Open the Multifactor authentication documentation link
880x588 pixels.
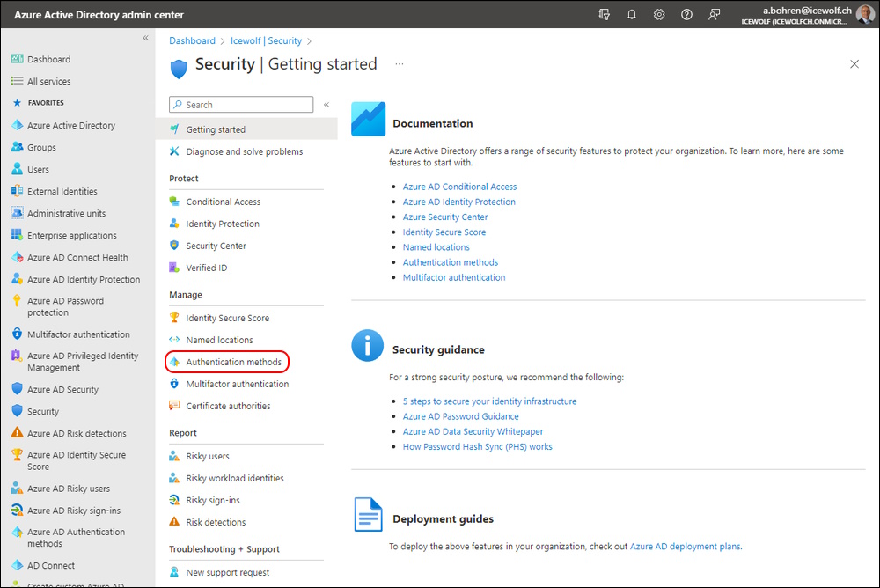coord(454,277)
